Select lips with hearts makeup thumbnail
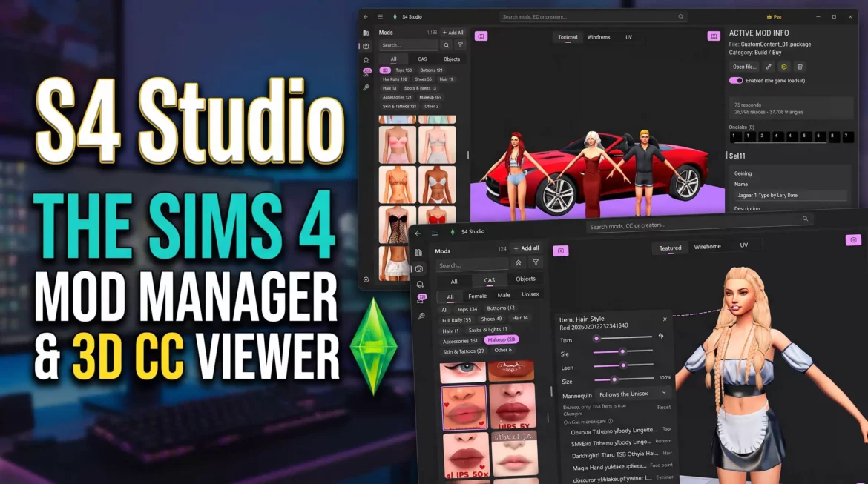The width and height of the screenshot is (868, 484). click(464, 408)
